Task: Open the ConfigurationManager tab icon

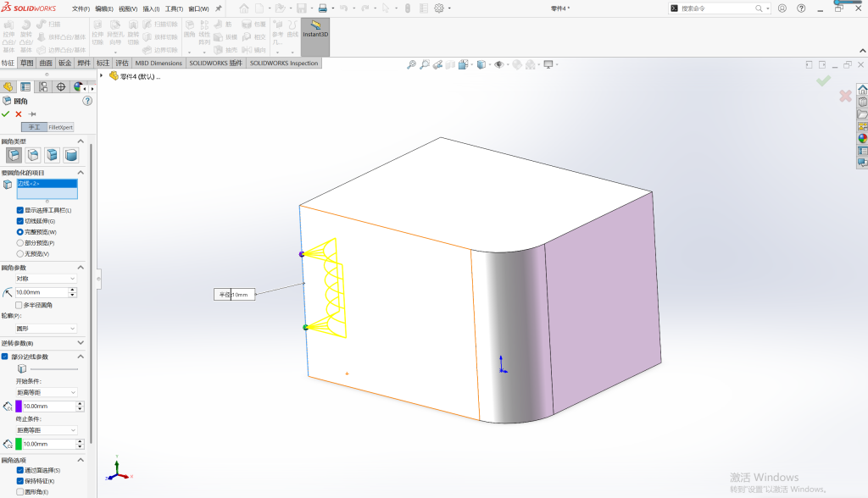Action: pyautogui.click(x=43, y=87)
